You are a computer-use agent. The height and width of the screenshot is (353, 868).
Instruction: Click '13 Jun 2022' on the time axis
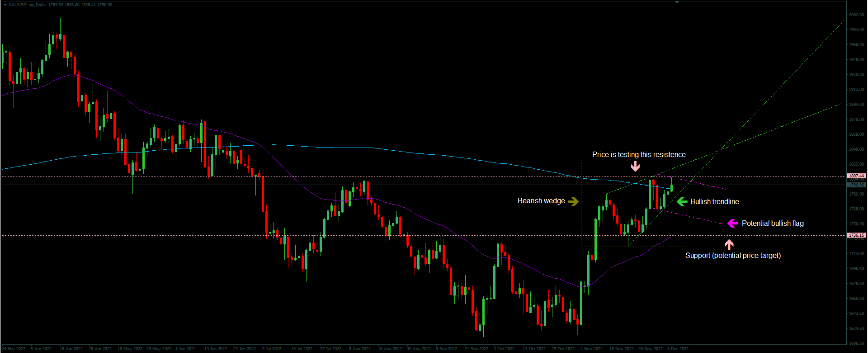[215, 349]
